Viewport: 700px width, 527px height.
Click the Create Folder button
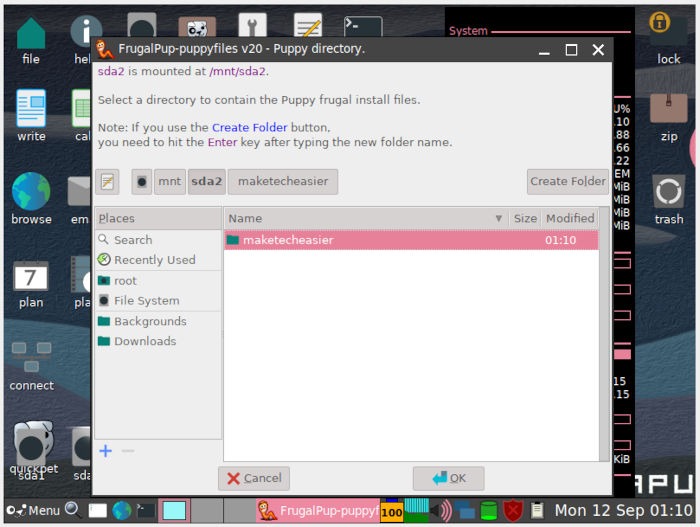567,182
